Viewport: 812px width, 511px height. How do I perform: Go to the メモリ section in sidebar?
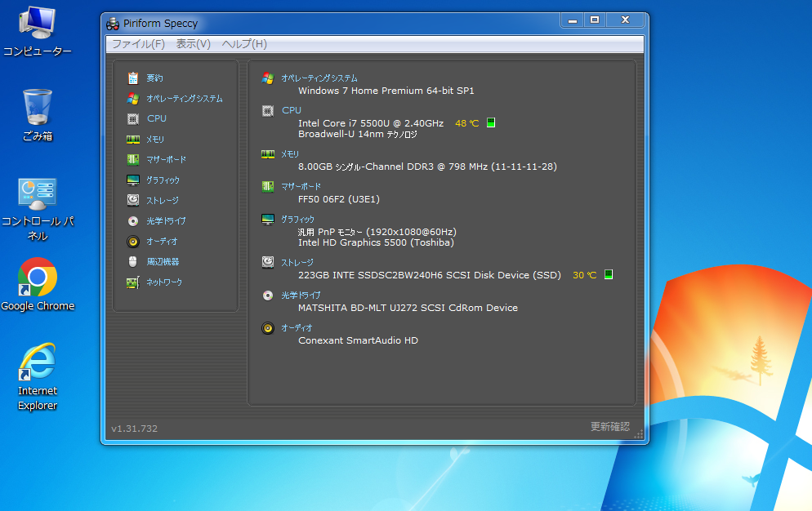155,140
